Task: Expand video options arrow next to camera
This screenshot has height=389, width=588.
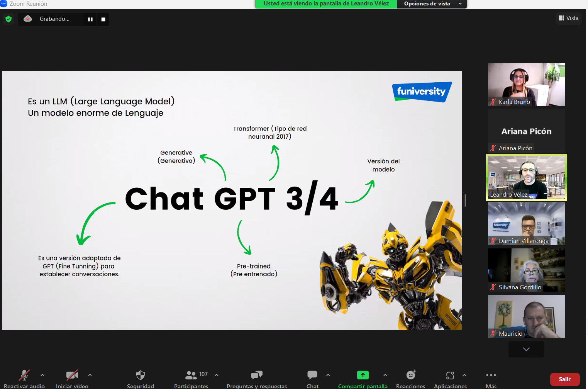Action: click(90, 375)
